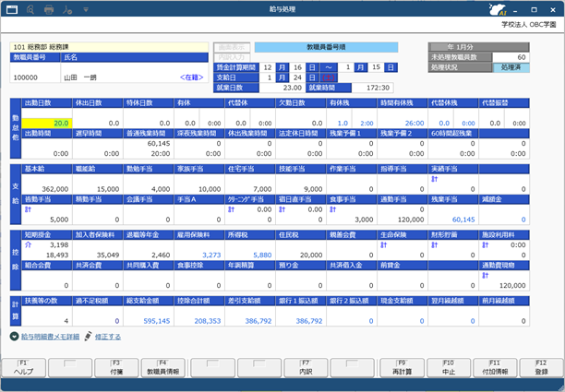Click the F9 再計算 button
This screenshot has width=565, height=392.
coord(402,367)
